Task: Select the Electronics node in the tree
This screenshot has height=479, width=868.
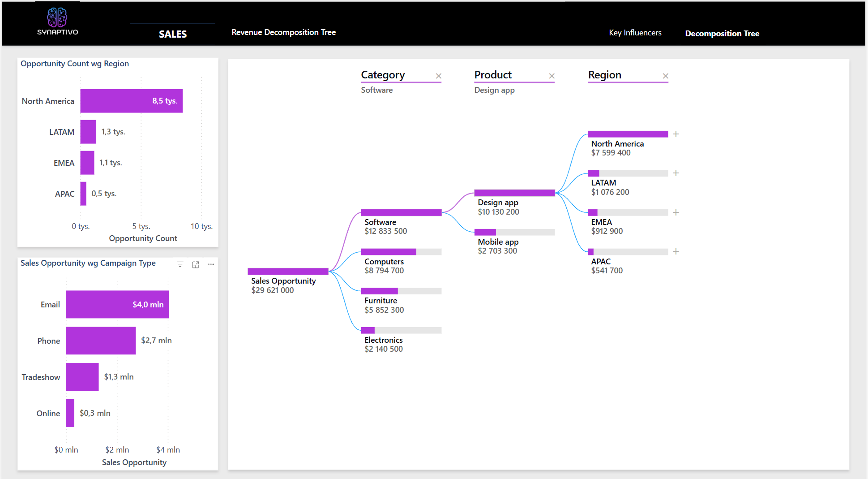Action: tap(401, 330)
